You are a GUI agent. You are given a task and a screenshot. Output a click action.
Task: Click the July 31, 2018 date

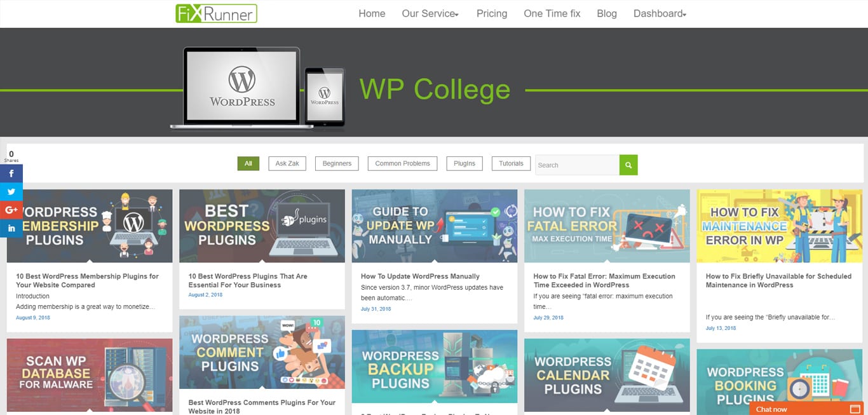click(376, 309)
